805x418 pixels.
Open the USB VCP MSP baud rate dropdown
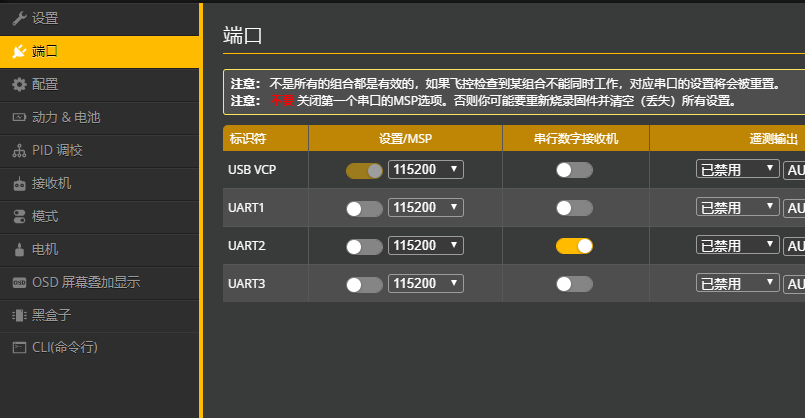425,170
